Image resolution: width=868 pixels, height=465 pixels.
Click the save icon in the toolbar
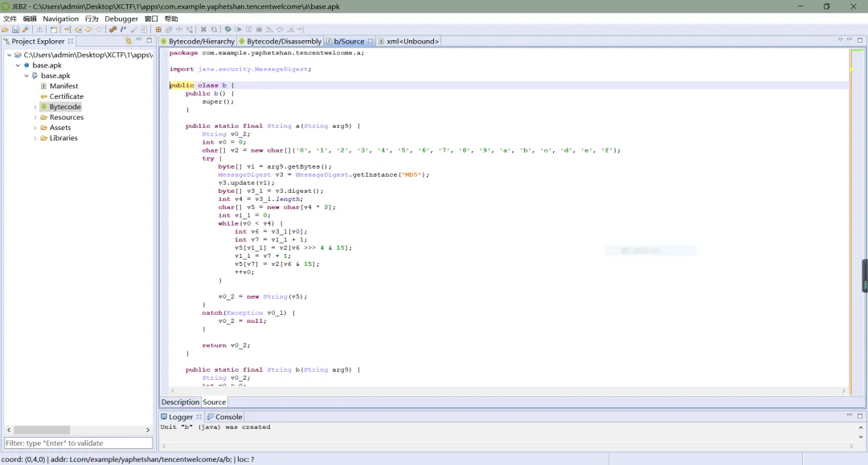click(x=15, y=30)
